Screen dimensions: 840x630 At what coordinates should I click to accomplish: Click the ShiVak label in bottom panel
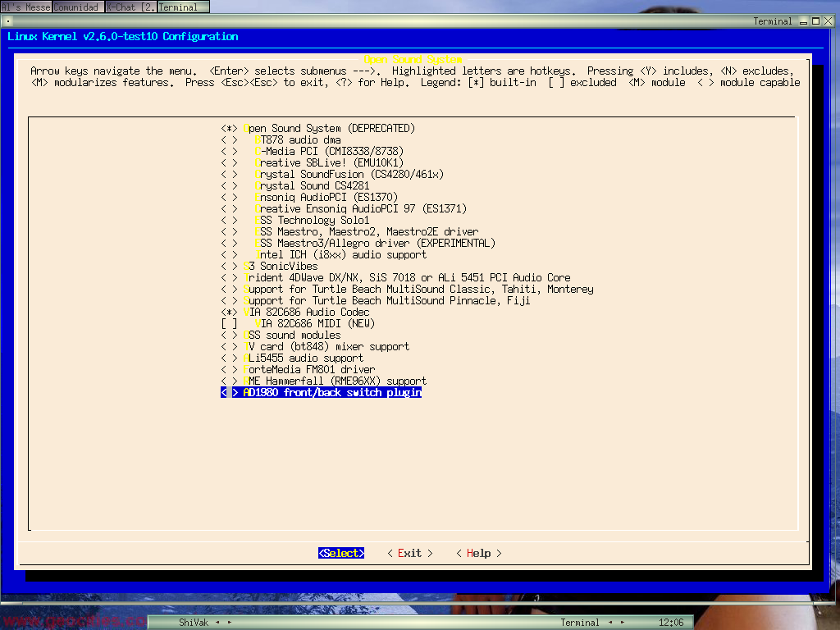point(194,623)
